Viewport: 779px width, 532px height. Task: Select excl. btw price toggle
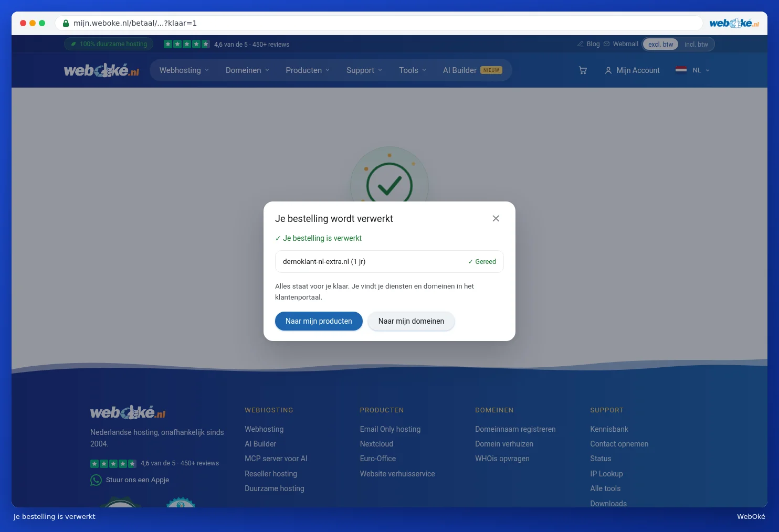[660, 45]
